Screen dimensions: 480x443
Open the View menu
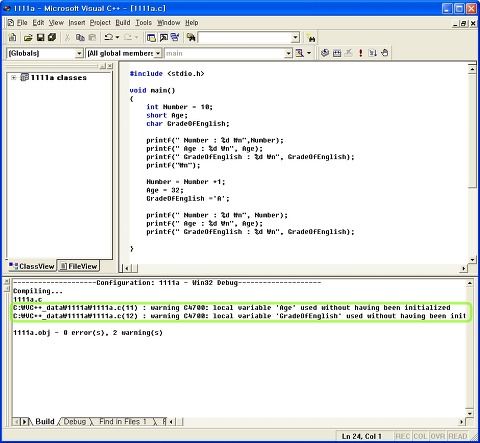pos(56,23)
